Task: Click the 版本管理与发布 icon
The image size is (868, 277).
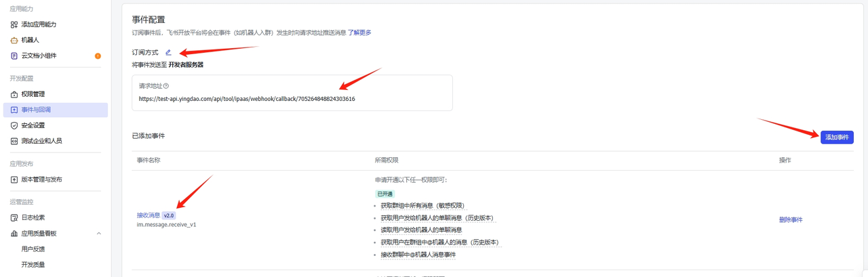Action: click(14, 179)
